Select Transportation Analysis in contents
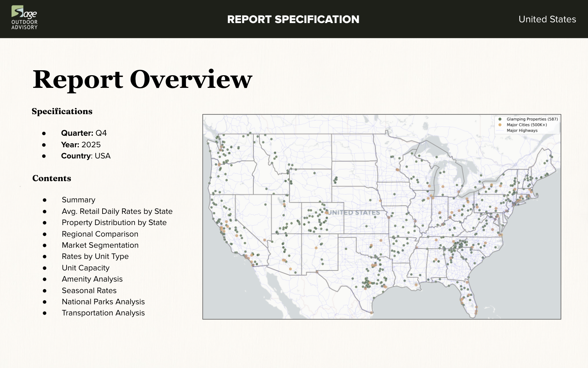 tap(103, 313)
